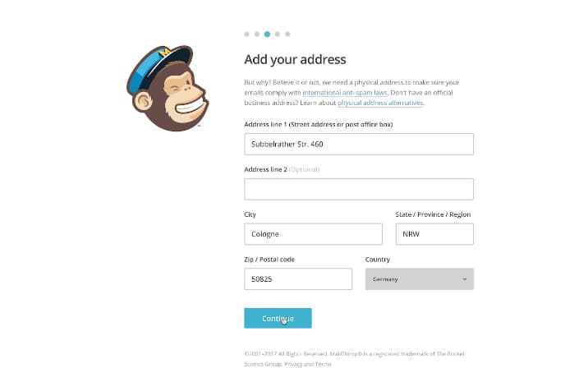Click the Add your address heading

[x=295, y=60]
